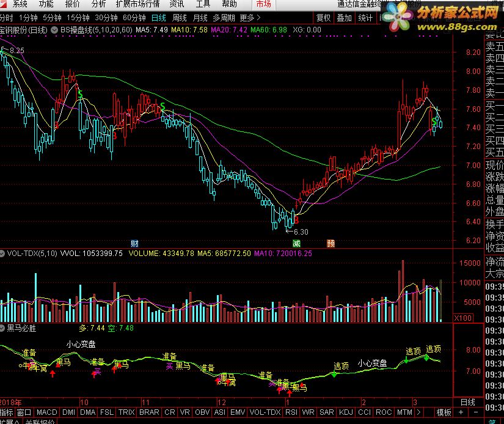
Task: Select the SAR indicator
Action: pyautogui.click(x=327, y=412)
